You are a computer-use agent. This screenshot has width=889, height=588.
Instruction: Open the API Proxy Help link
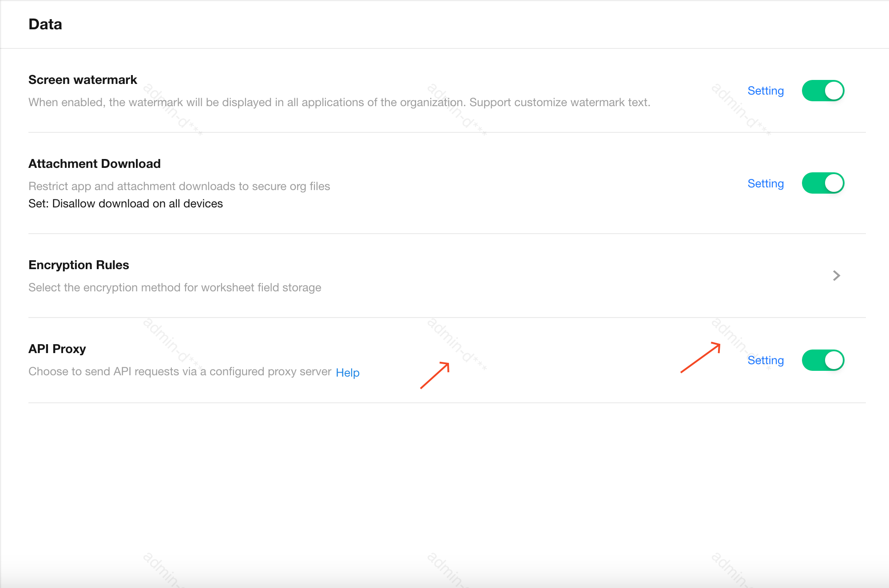347,373
